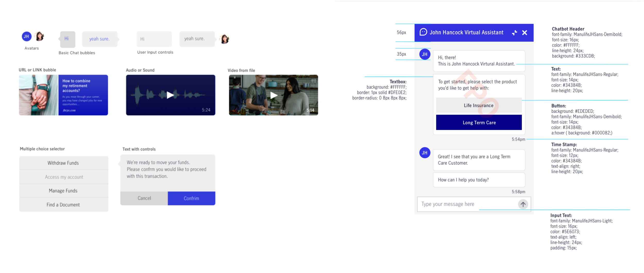This screenshot has width=644, height=273.
Task: Click the 'Multiple choice selector' label
Action: [x=42, y=149]
